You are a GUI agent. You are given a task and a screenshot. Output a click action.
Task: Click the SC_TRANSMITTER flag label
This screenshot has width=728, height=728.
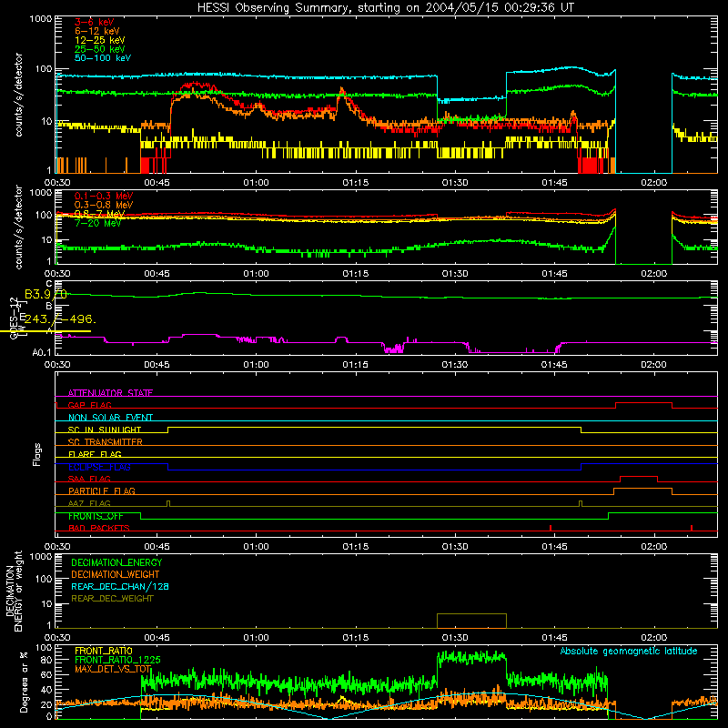point(106,442)
